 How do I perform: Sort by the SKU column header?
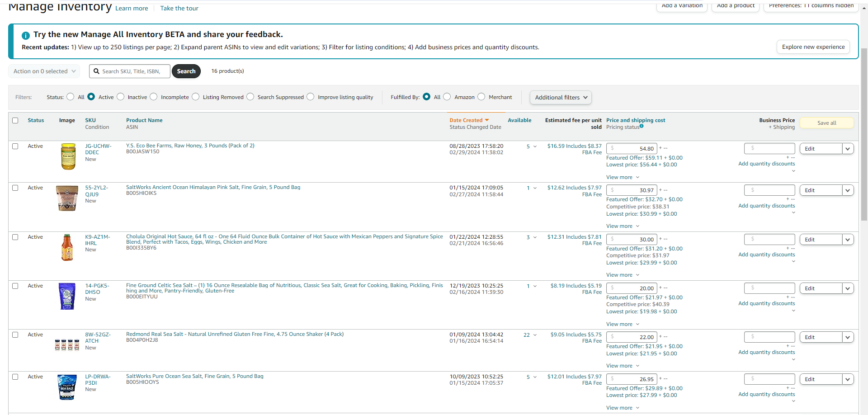coord(90,120)
